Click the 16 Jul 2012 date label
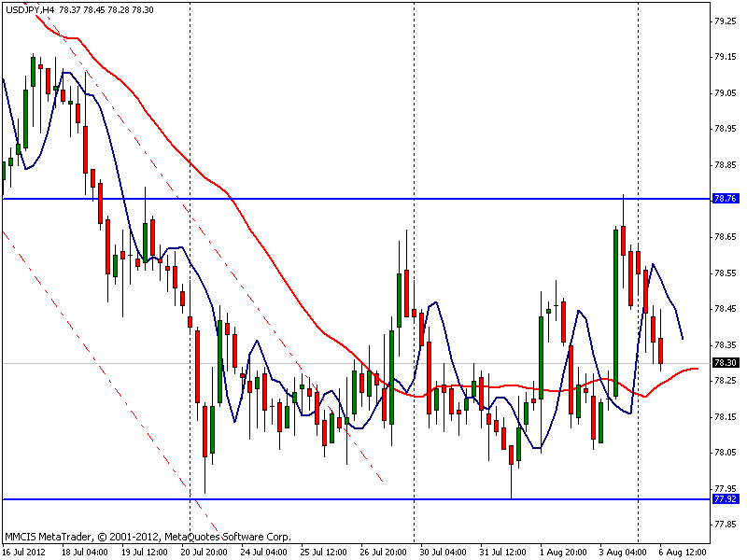Image resolution: width=747 pixels, height=560 pixels. point(24,552)
